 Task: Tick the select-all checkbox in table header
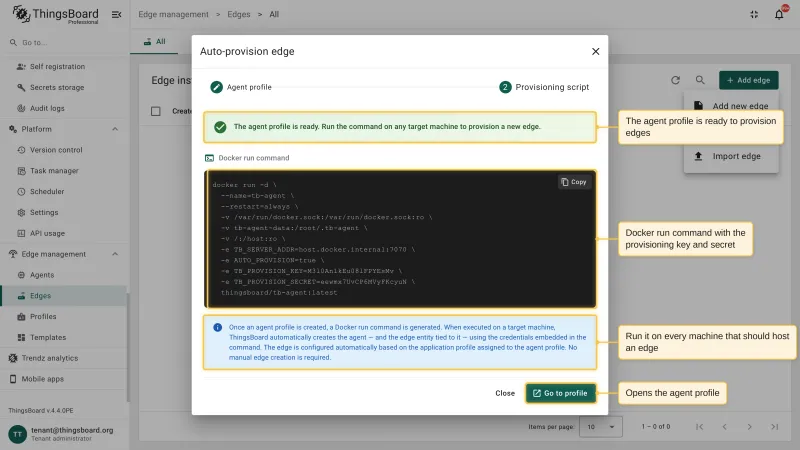(156, 111)
